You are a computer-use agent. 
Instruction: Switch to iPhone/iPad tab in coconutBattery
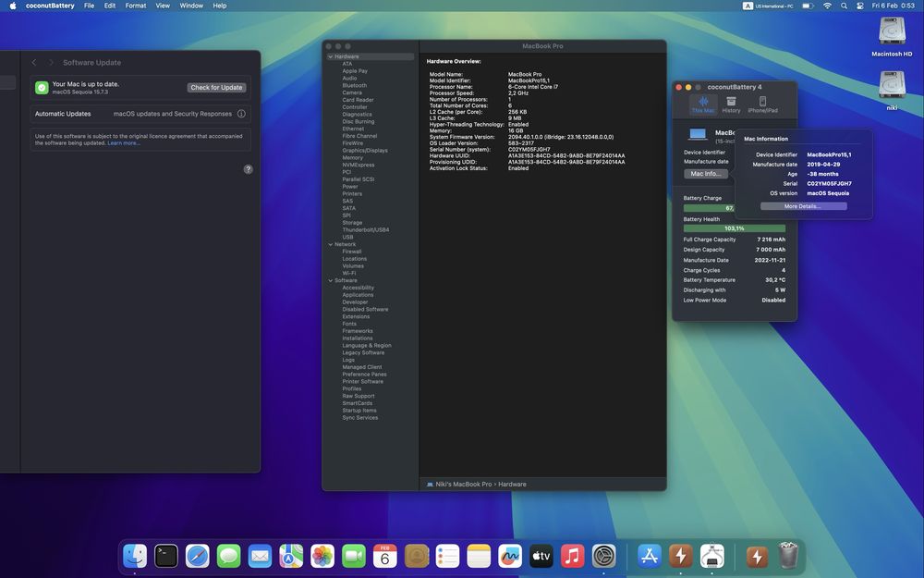pyautogui.click(x=762, y=105)
